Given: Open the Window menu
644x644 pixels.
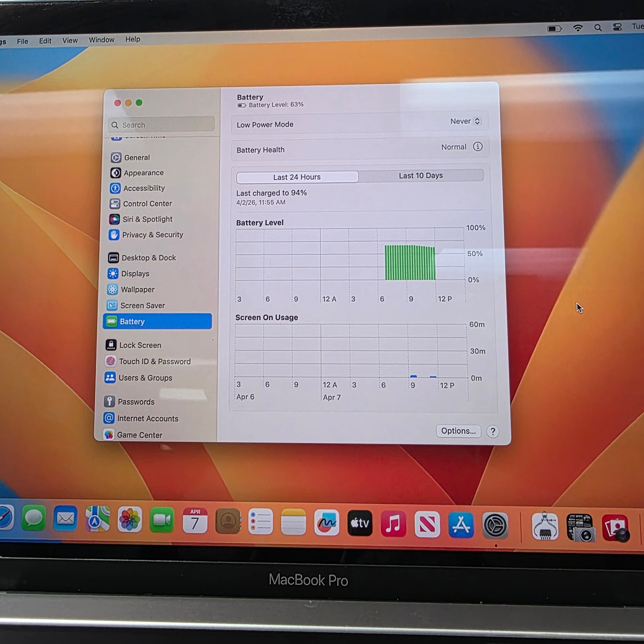Looking at the screenshot, I should (101, 40).
